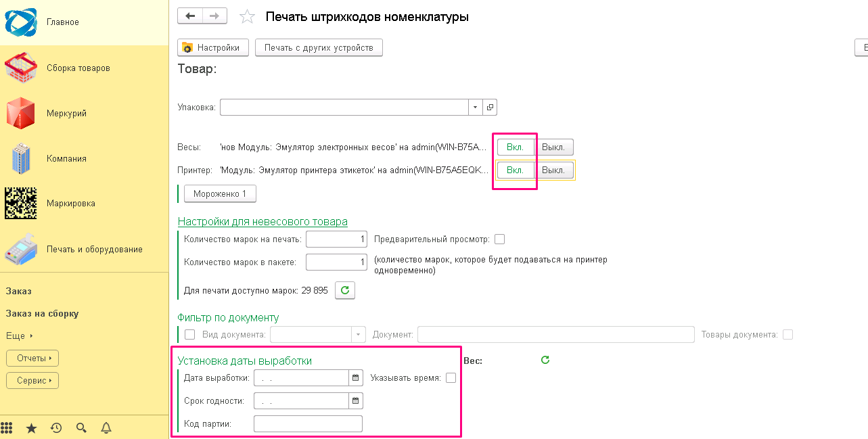Focus the Код партии field
The height and width of the screenshot is (439, 868).
coord(308,423)
